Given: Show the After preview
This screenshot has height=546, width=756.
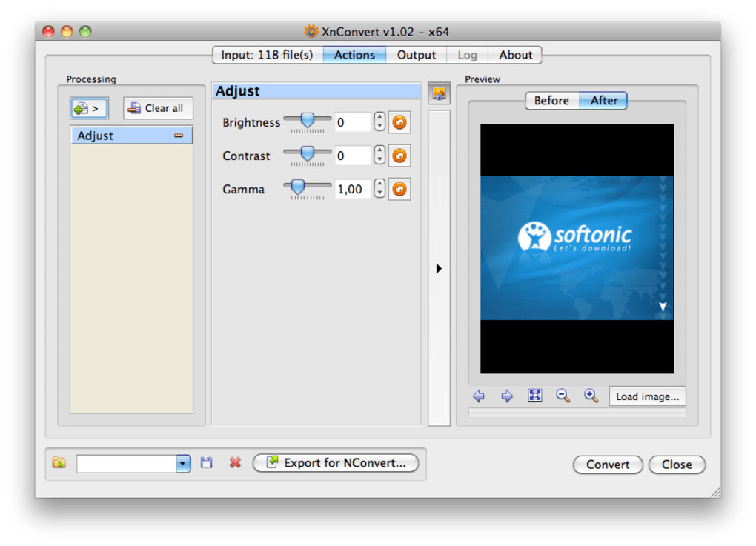Looking at the screenshot, I should [x=603, y=101].
